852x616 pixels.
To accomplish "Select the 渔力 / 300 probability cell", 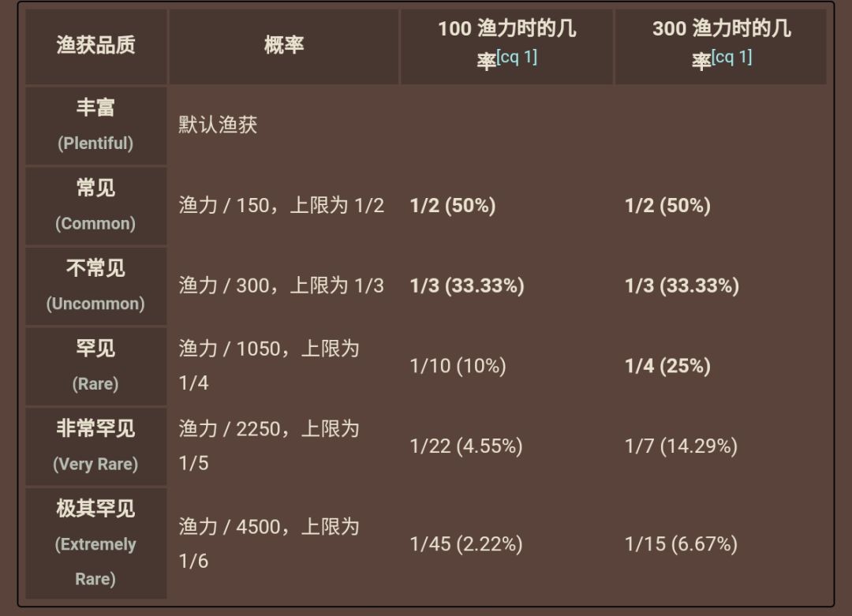I will pyautogui.click(x=281, y=286).
